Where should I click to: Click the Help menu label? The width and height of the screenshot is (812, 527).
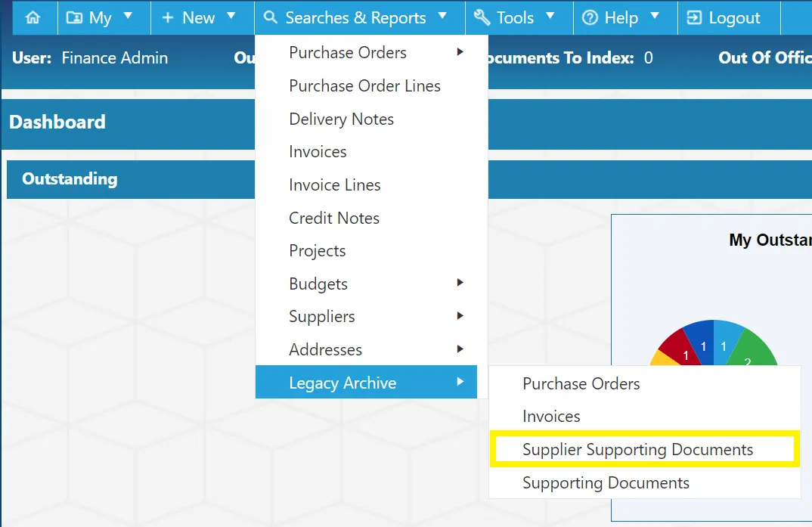coord(621,18)
